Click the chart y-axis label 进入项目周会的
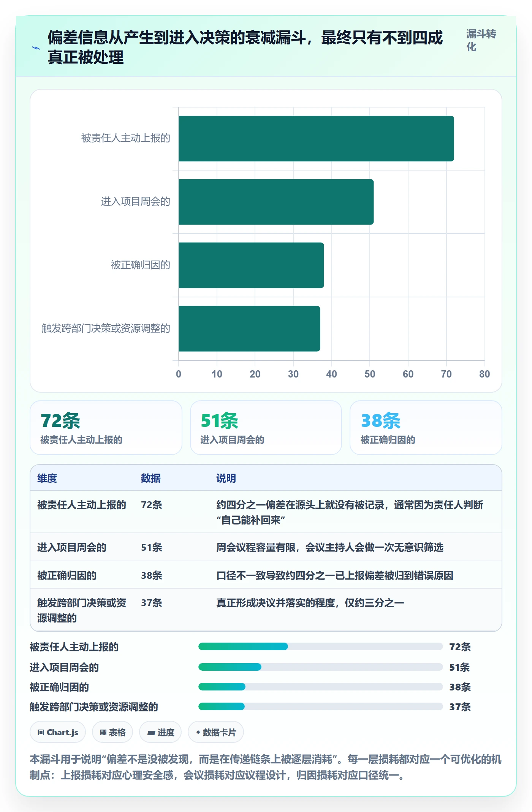This screenshot has height=812, width=532. coord(135,202)
